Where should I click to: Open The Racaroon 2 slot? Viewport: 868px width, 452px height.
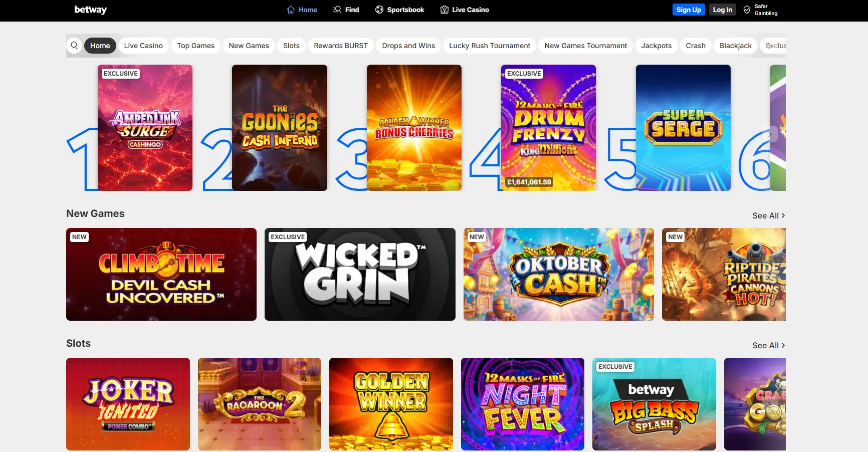coord(260,404)
